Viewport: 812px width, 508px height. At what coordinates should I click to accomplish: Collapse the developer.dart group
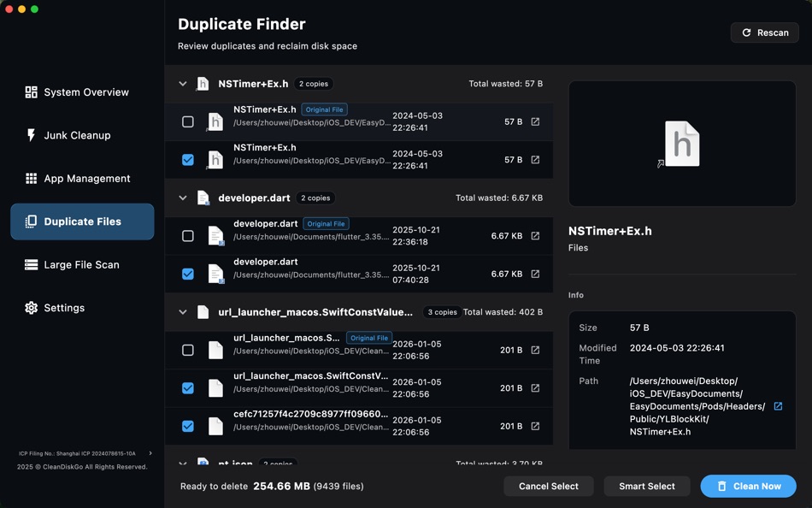[x=182, y=198]
